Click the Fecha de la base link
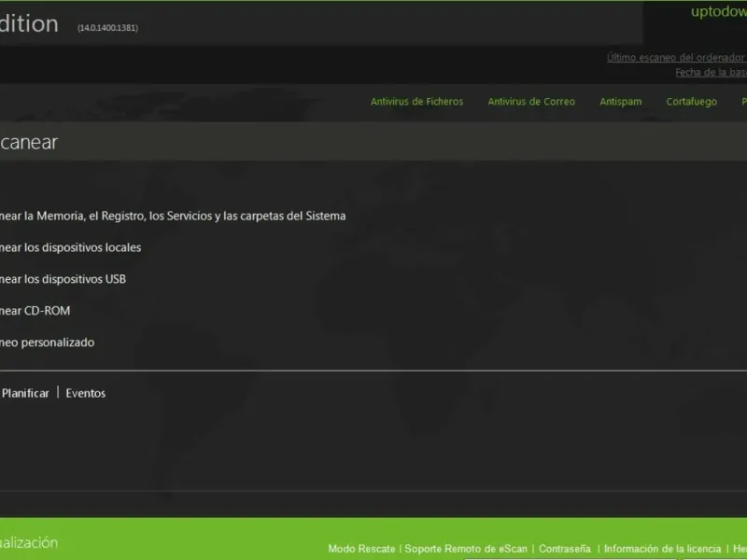747x560 pixels. pos(711,73)
